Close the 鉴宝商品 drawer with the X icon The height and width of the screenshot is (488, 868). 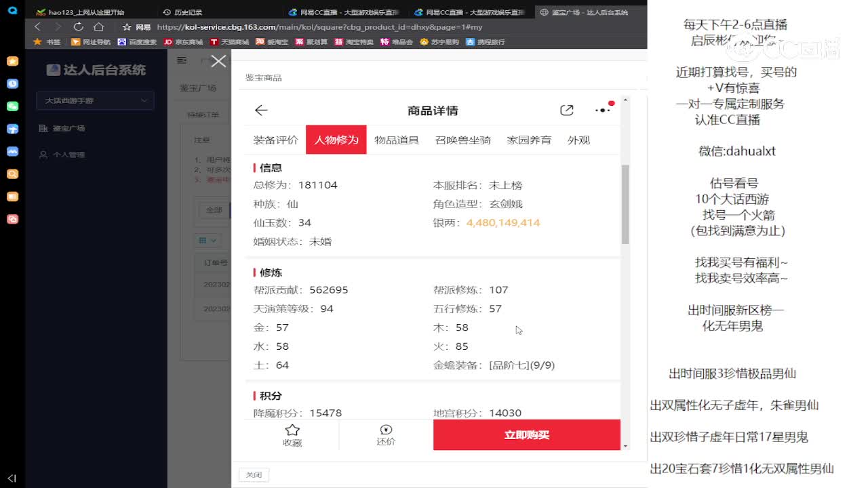(x=218, y=62)
